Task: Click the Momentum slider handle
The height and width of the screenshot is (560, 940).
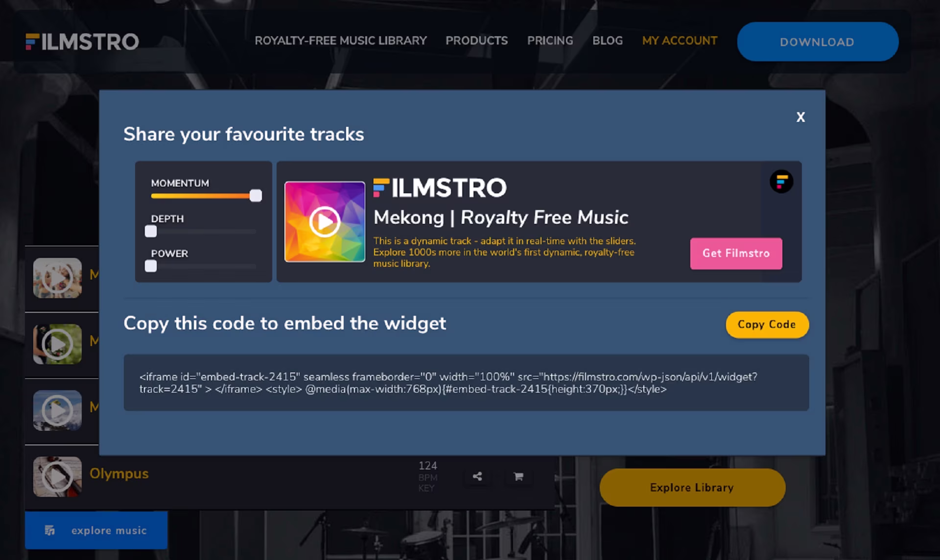Action: pos(256,196)
